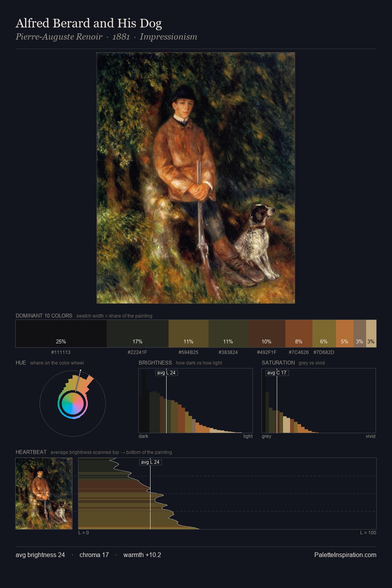
Task: Select the grey-brown 3% swatch
Action: (360, 334)
